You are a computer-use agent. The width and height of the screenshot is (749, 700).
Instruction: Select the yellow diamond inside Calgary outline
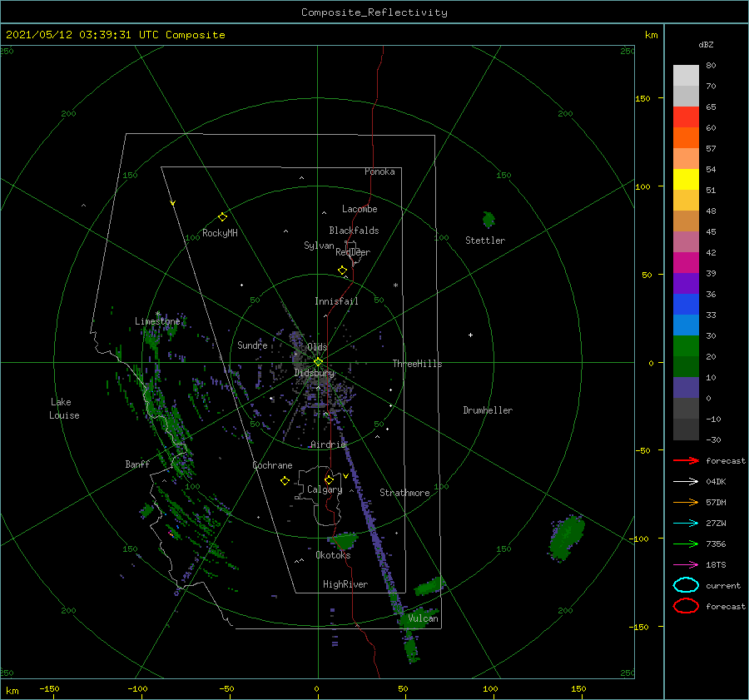(x=329, y=479)
